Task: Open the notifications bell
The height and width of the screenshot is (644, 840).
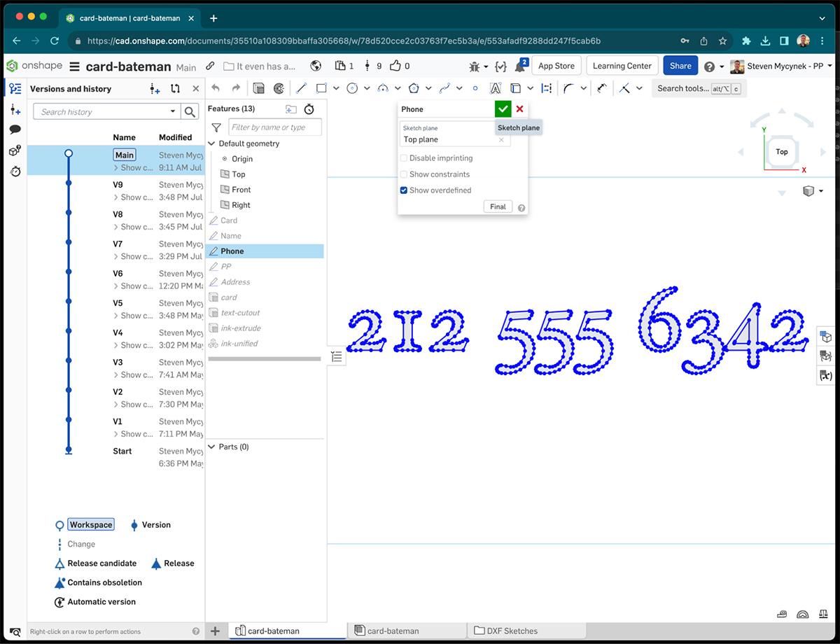Action: click(x=520, y=66)
